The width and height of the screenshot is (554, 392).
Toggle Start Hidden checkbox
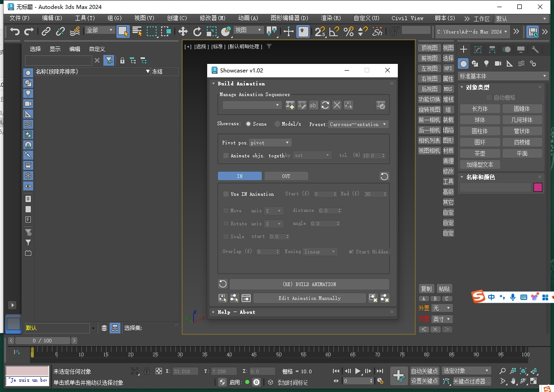click(x=351, y=252)
